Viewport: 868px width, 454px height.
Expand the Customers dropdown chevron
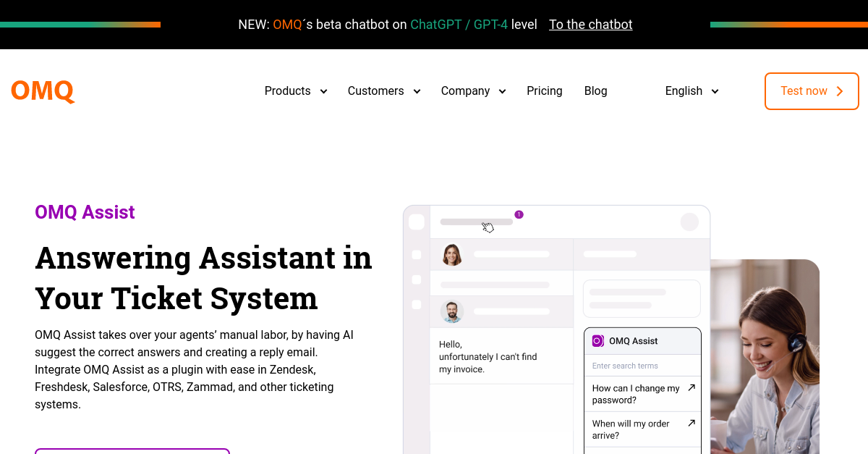(x=417, y=91)
